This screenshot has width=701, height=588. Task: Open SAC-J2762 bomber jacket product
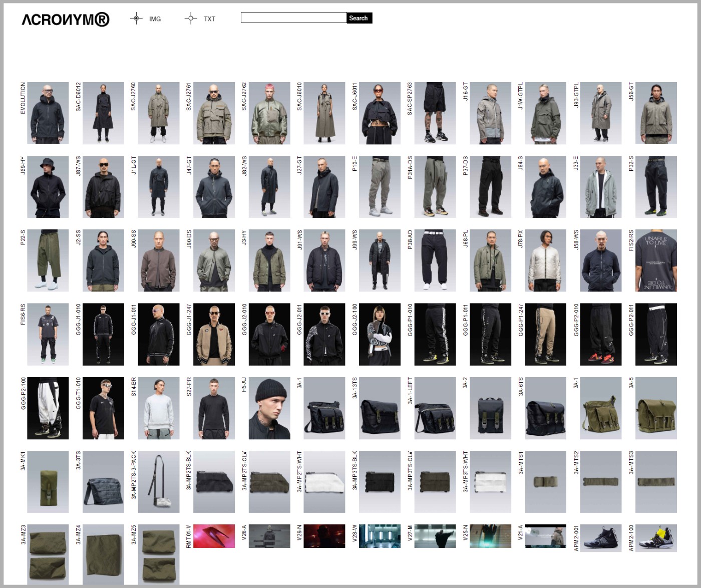point(269,113)
